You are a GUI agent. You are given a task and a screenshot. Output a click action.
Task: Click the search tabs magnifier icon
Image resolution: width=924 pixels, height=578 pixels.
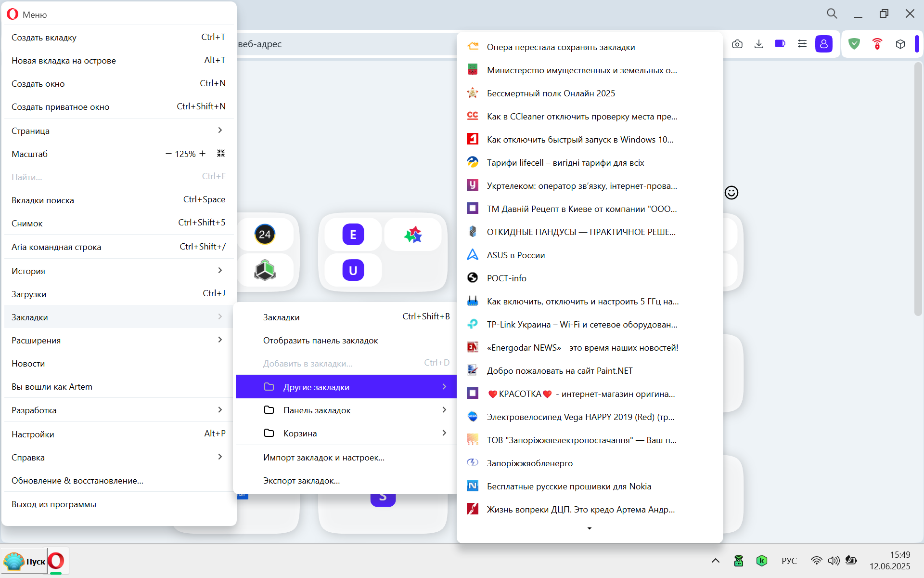point(832,13)
